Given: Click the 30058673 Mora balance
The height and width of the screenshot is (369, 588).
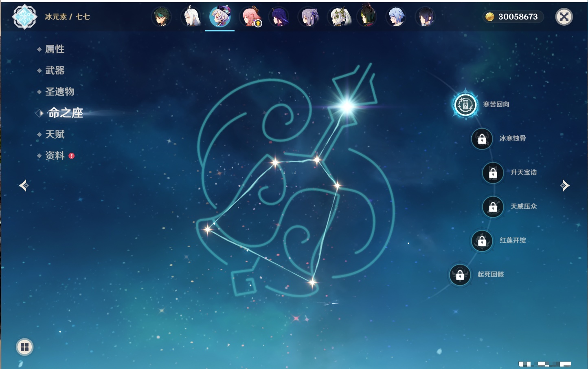Looking at the screenshot, I should [518, 17].
